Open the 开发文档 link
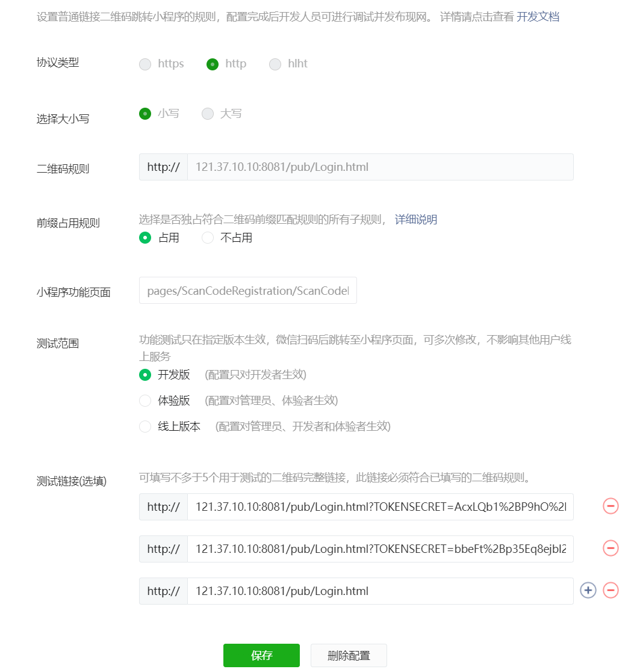The width and height of the screenshot is (640, 672). (x=538, y=17)
